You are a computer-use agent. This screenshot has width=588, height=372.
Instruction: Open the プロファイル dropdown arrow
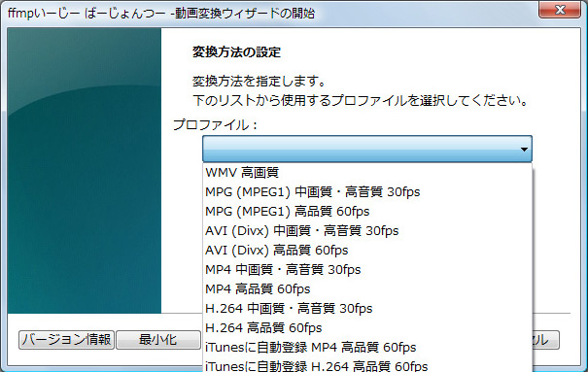(524, 150)
